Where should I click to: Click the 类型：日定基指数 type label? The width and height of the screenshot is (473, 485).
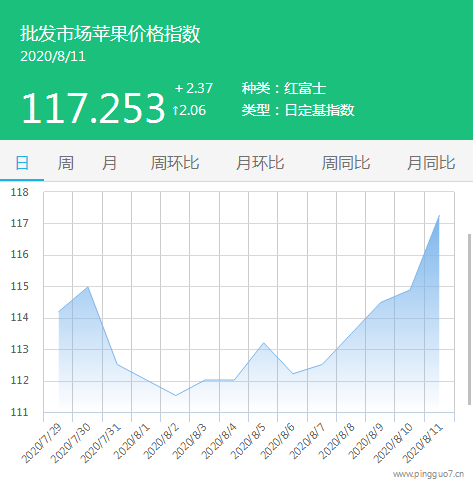[298, 110]
